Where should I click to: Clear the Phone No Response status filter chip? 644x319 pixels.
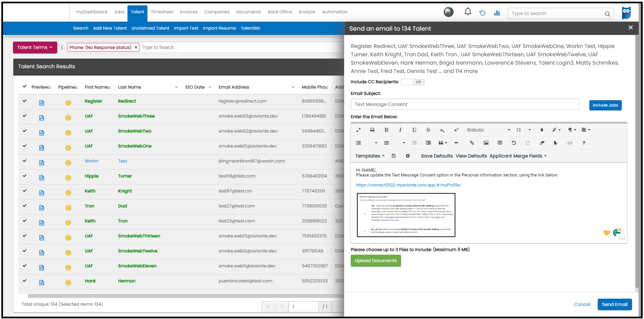(x=136, y=47)
